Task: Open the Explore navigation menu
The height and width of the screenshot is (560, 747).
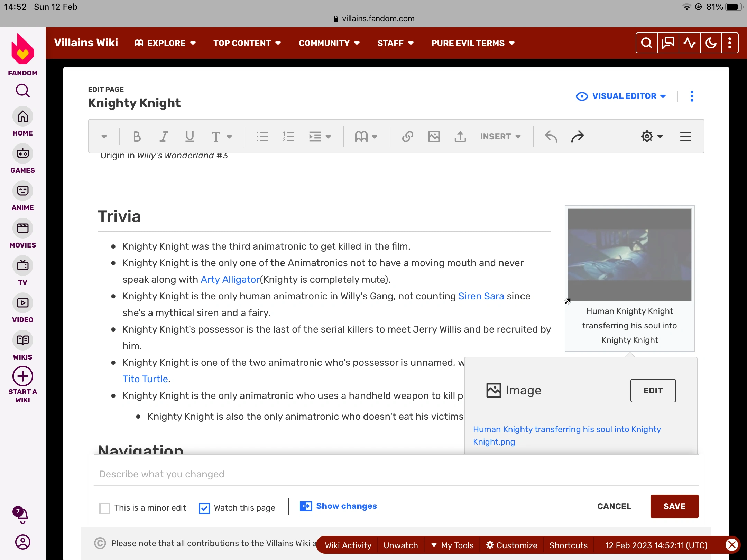Action: pos(165,43)
